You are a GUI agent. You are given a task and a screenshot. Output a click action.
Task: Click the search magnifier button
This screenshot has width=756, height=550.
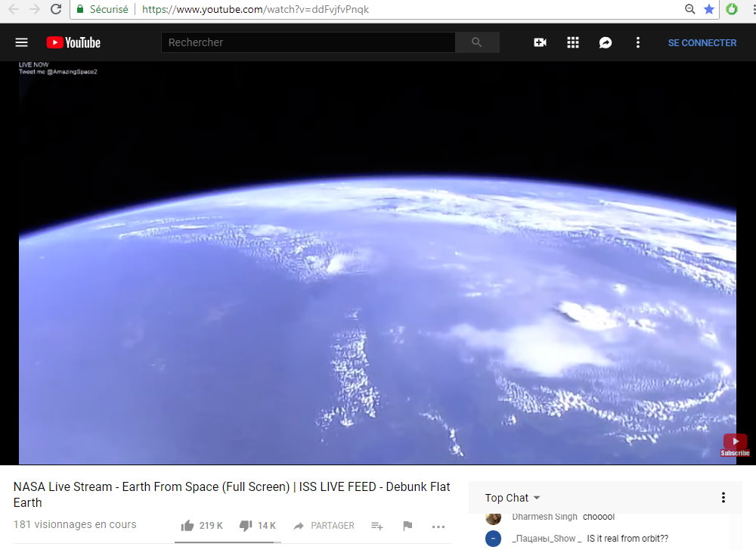click(x=477, y=42)
